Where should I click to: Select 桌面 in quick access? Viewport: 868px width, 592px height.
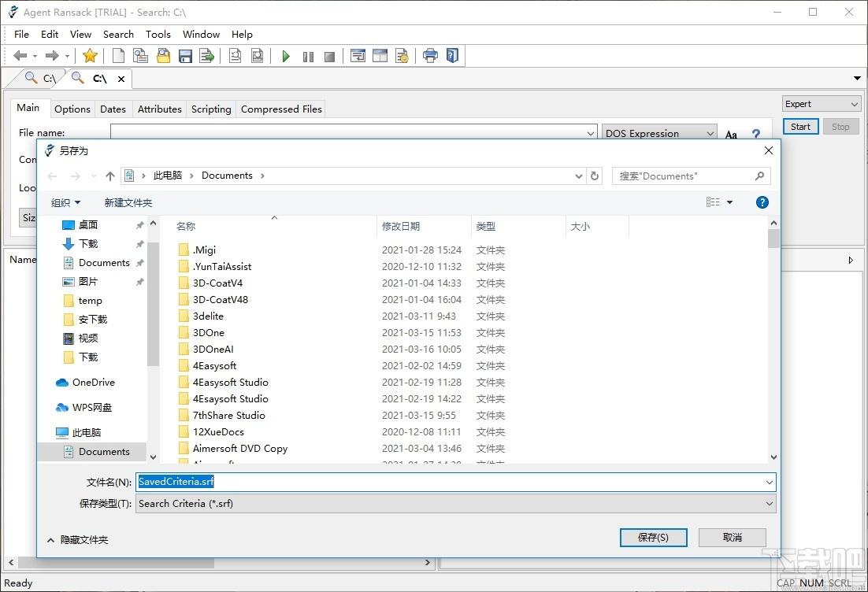81,224
